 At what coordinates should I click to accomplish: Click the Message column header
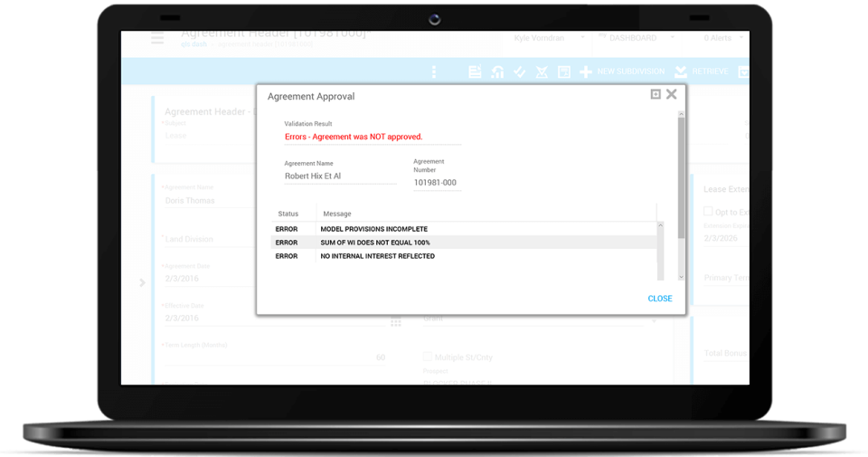[337, 214]
